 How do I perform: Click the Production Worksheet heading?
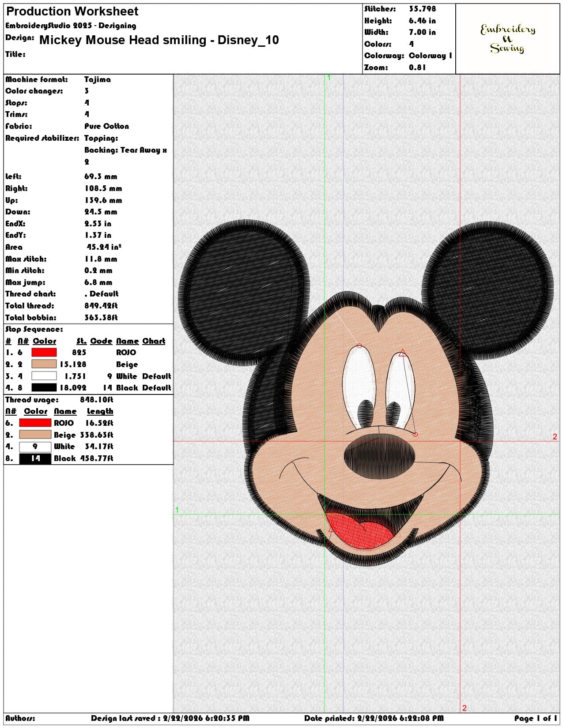click(72, 11)
